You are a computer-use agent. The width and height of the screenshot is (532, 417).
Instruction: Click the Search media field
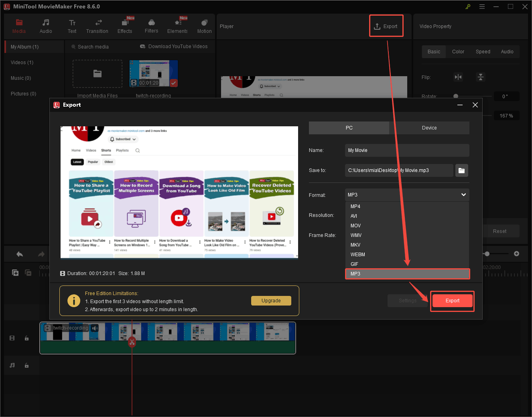pos(93,47)
